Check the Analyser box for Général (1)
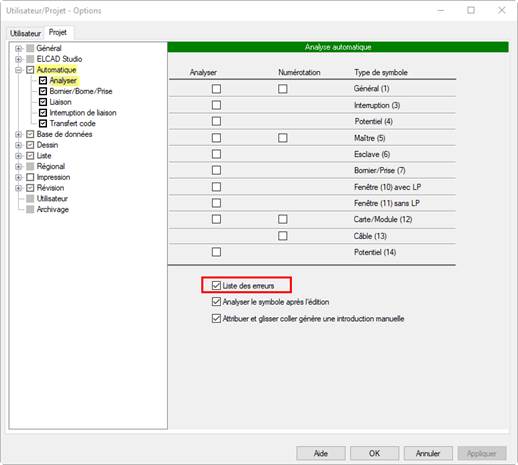Viewport: 518px width, 465px height. [216, 89]
